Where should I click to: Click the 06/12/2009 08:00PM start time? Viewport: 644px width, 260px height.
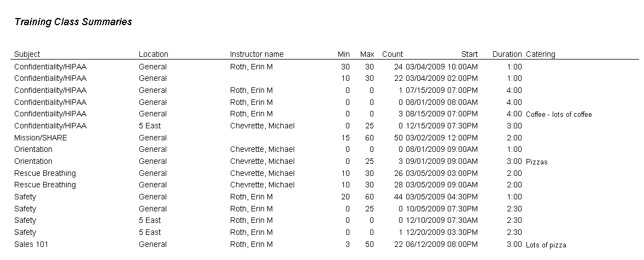pos(441,244)
